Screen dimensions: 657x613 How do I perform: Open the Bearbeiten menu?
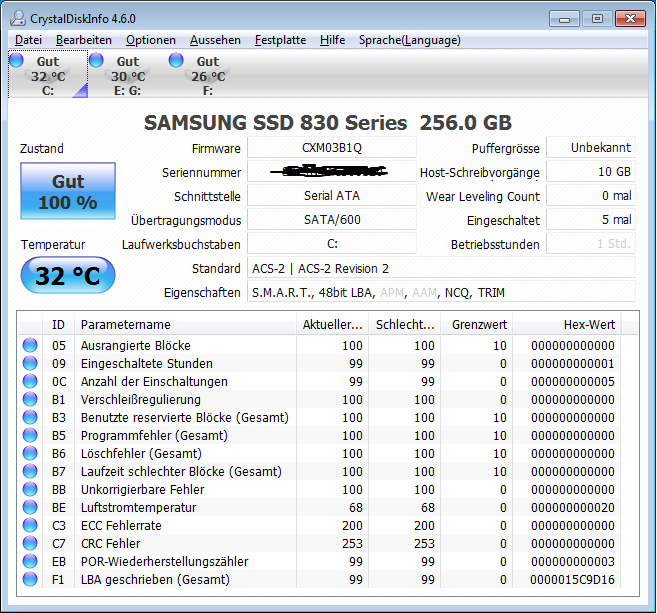pyautogui.click(x=84, y=40)
